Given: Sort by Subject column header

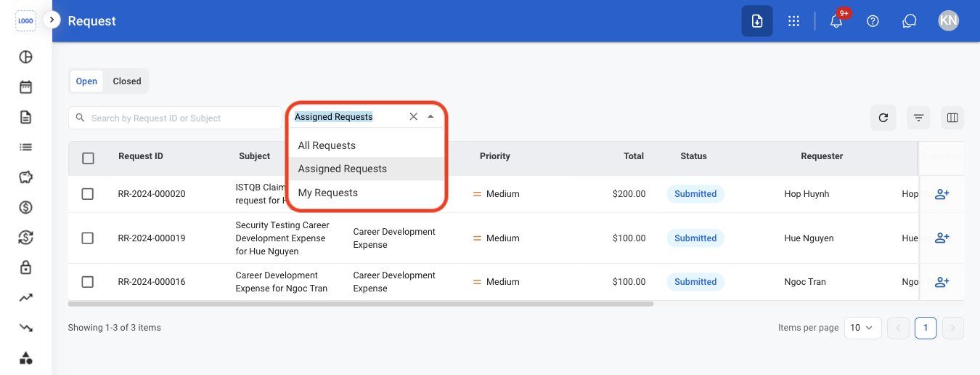Looking at the screenshot, I should pos(255,156).
